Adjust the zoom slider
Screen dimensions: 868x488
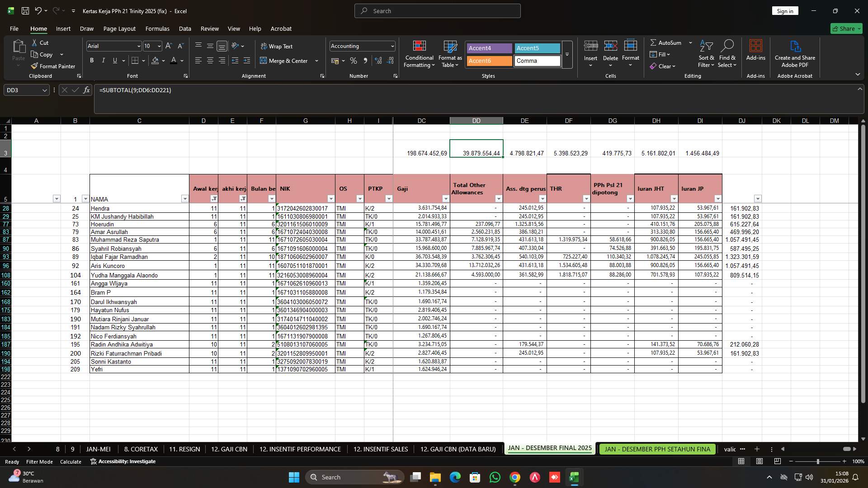pyautogui.click(x=817, y=461)
